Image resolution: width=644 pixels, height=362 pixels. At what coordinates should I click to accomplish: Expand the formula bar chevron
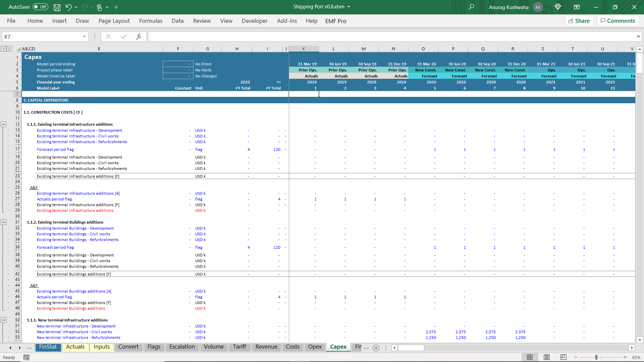point(638,37)
